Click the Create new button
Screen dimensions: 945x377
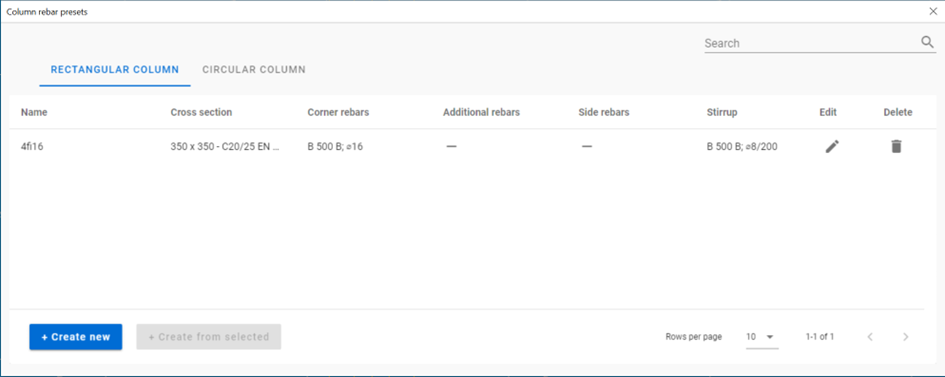coord(76,337)
